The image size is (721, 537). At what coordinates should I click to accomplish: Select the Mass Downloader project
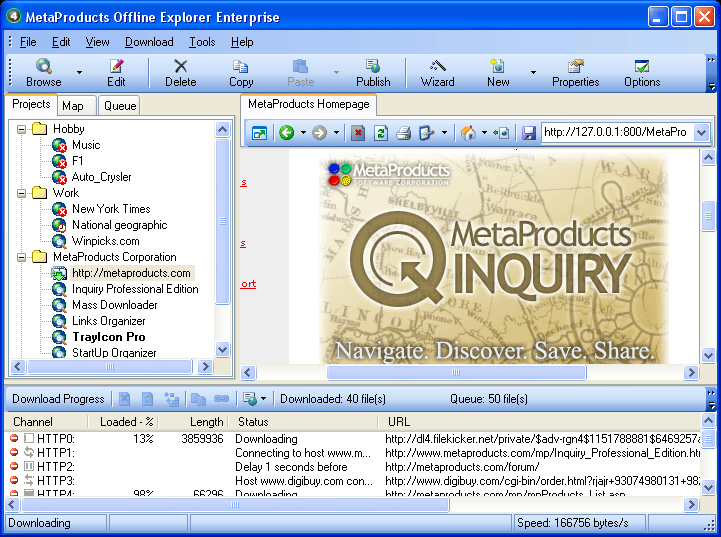point(114,305)
